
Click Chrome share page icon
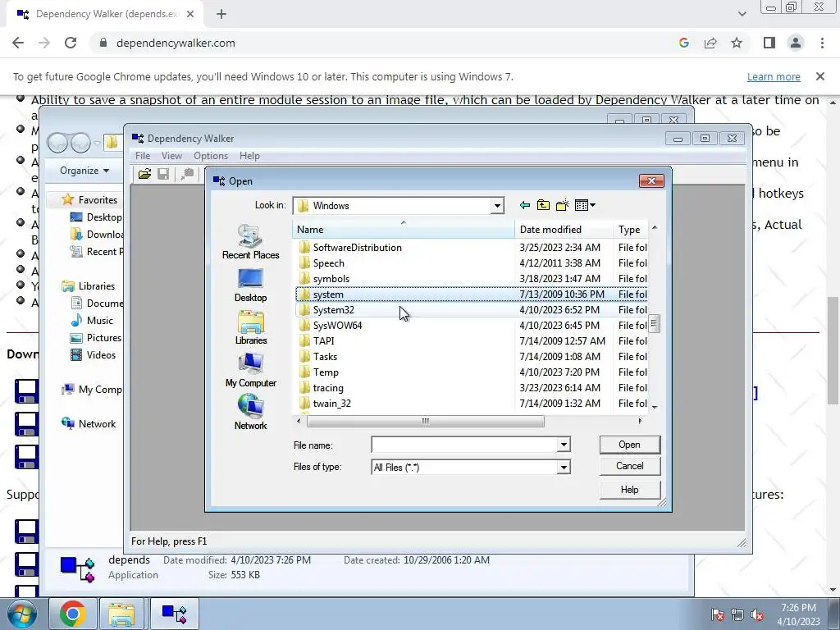tap(710, 43)
